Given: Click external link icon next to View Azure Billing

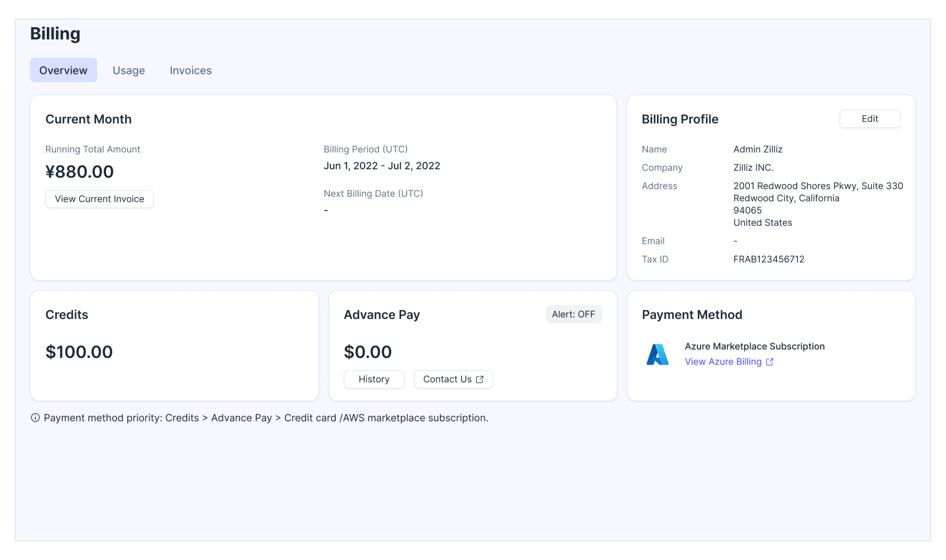Looking at the screenshot, I should click(770, 362).
